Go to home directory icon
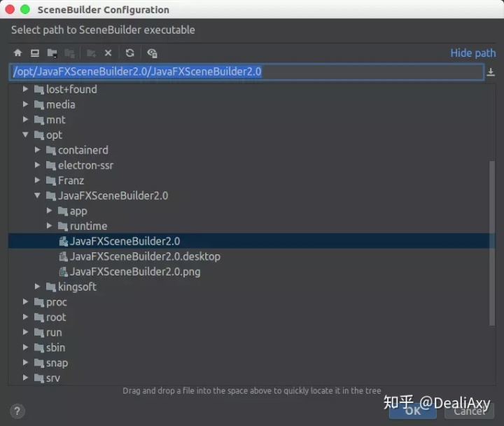 pyautogui.click(x=17, y=53)
